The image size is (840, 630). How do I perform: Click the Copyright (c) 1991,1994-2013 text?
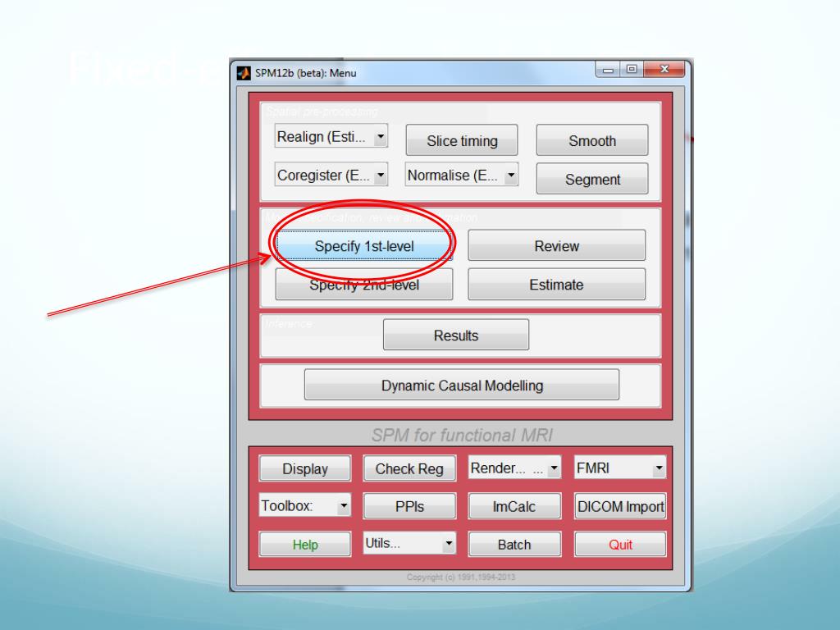tap(461, 577)
